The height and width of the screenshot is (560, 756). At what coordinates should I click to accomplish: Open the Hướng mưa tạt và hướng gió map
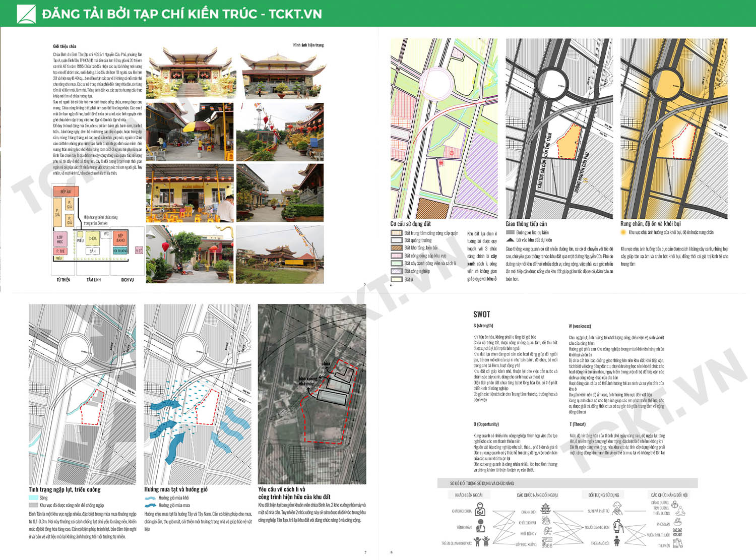coord(198,394)
